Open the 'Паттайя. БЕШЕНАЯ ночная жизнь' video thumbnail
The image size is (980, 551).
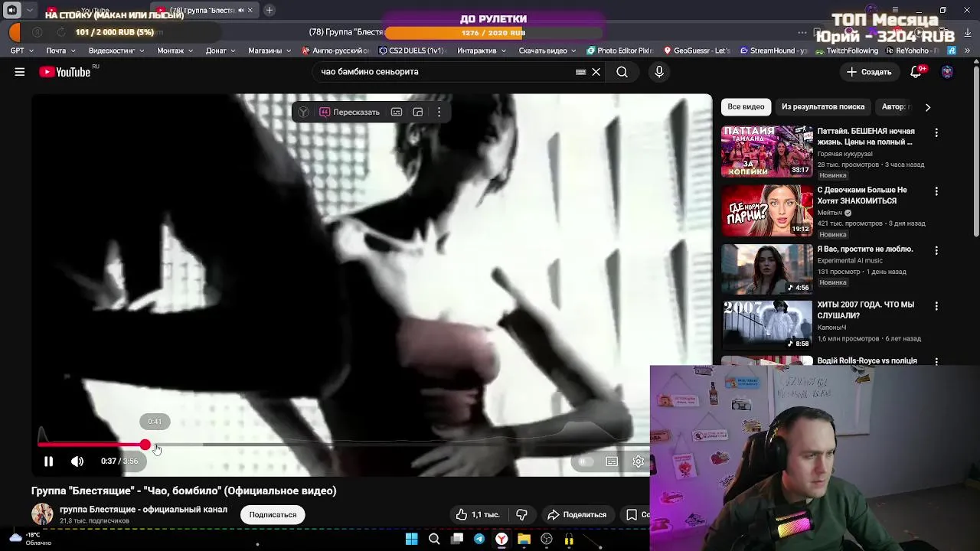tap(767, 152)
